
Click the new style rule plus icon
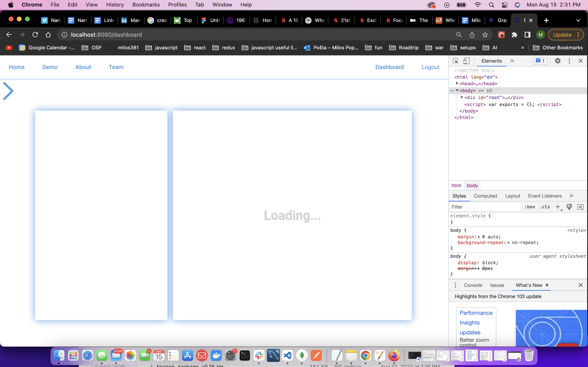tap(558, 207)
